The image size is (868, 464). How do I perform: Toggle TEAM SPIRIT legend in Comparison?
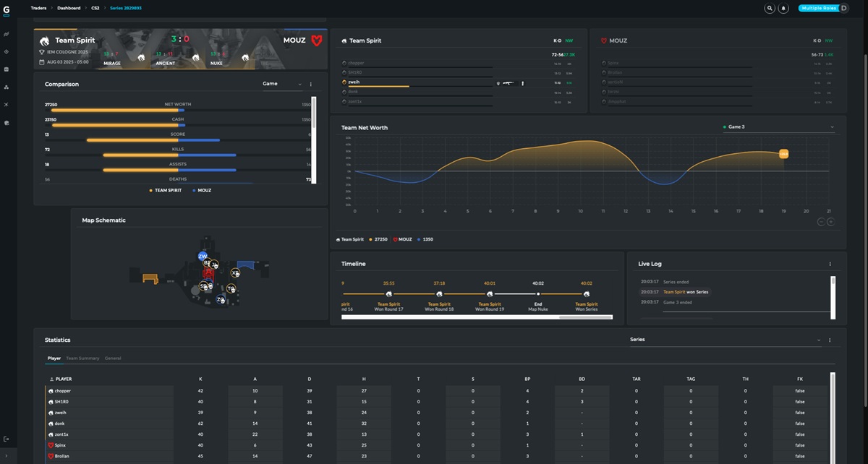pyautogui.click(x=166, y=190)
